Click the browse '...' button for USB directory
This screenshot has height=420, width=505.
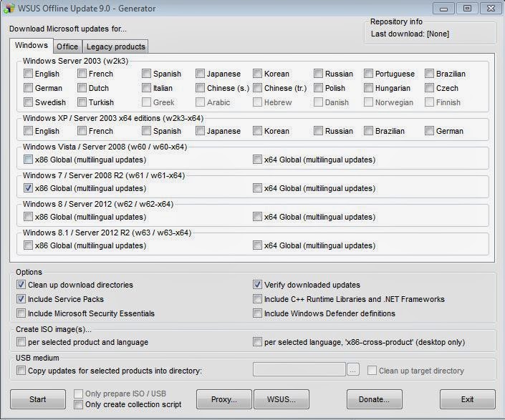[353, 370]
